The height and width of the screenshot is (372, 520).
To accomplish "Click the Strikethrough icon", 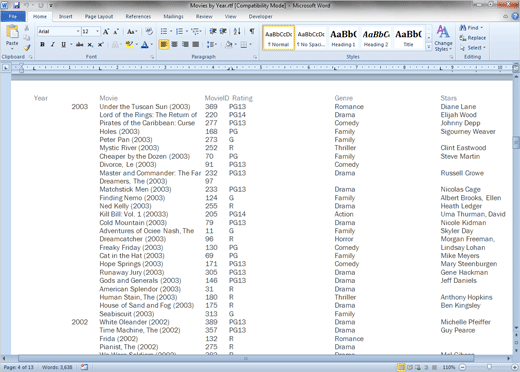I will pyautogui.click(x=79, y=44).
